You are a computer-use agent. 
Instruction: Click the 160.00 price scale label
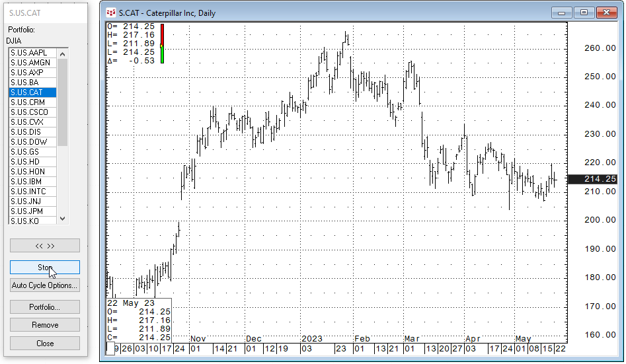[x=600, y=335]
